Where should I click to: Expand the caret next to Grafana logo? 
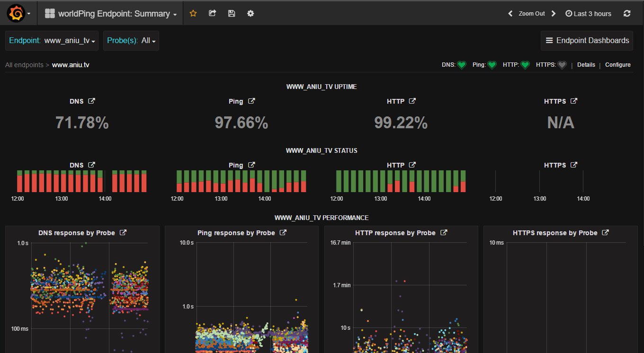tap(29, 14)
